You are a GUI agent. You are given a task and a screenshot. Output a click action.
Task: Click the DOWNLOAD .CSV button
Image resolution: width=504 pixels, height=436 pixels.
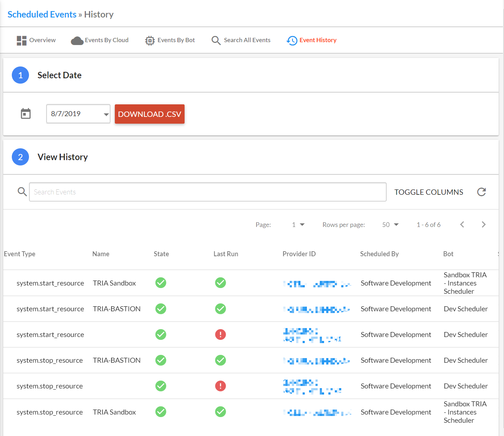[150, 114]
